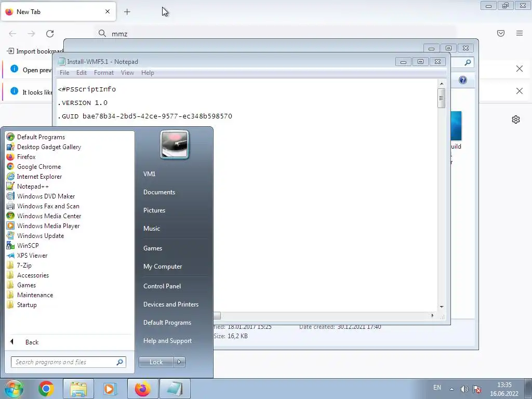Click Notepad horizontal scrollbar right arrow
This screenshot has height=399, width=532.
[x=432, y=315]
